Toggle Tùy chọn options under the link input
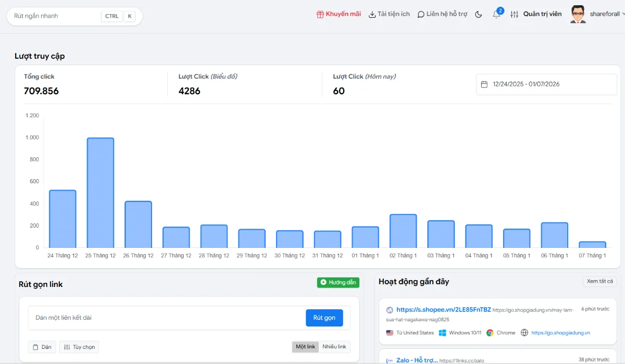Screen dimensions: 625x364 point(79,346)
